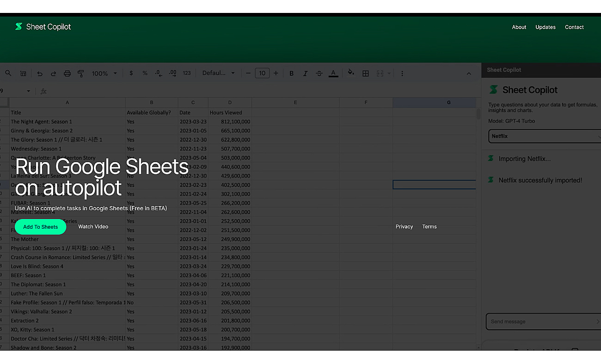Screen dimensions: 601x364
Task: Apply currency dollar format
Action: coord(131,73)
